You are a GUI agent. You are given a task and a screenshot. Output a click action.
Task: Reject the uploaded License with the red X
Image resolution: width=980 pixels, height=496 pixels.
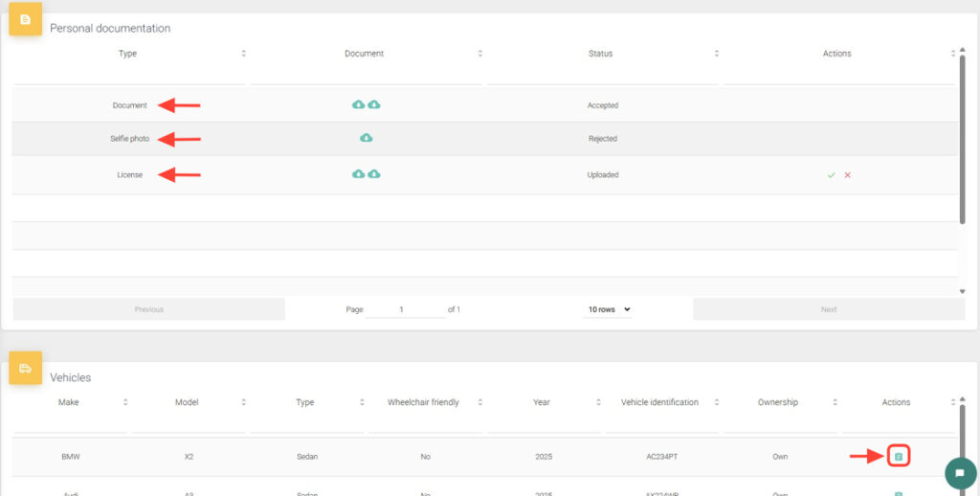pyautogui.click(x=848, y=175)
